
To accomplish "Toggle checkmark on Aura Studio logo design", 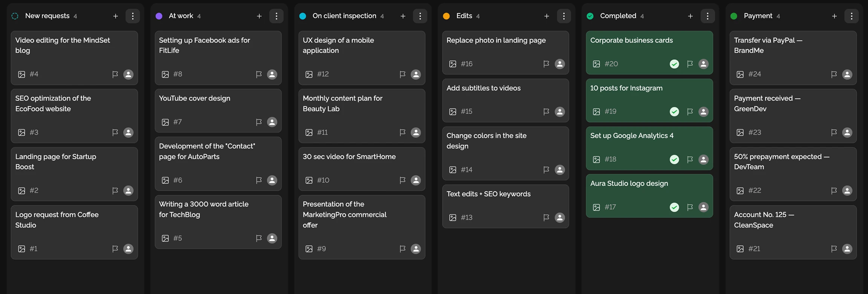I will (674, 207).
